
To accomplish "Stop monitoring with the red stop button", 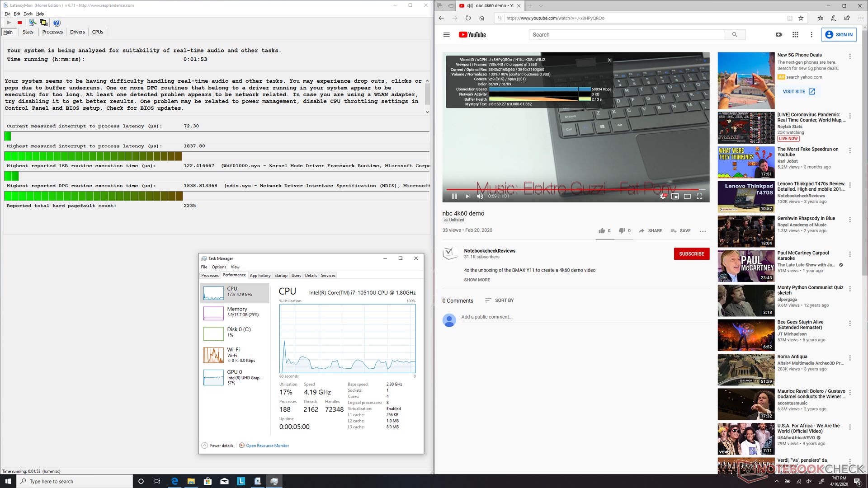I will (19, 23).
